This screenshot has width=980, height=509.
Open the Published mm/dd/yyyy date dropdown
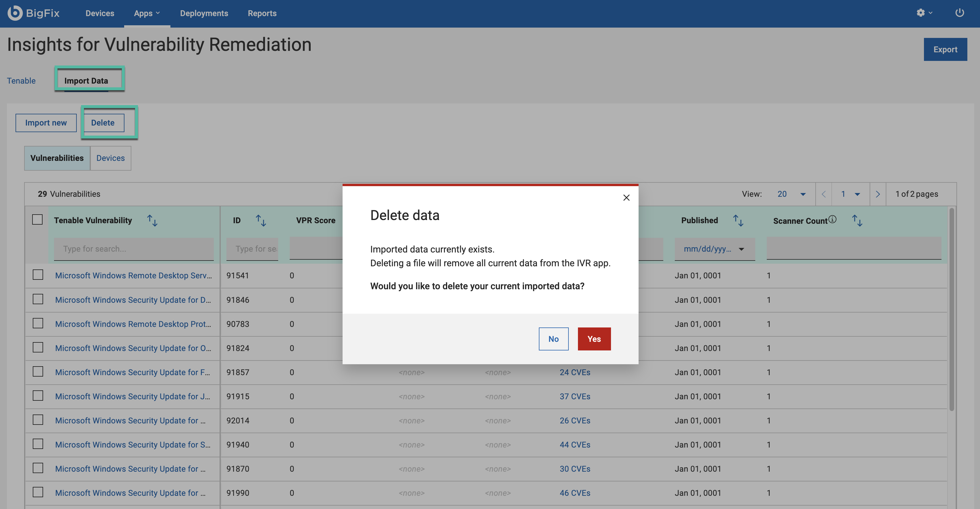click(741, 249)
